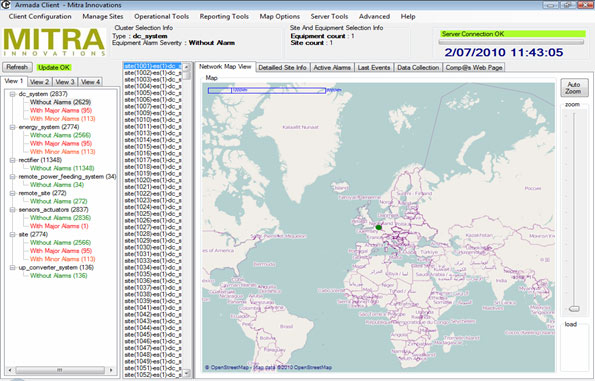Switch to View 1 tab

[14, 81]
